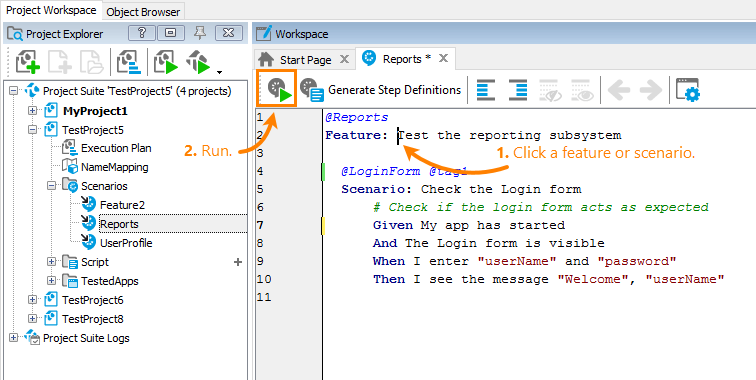The image size is (756, 380).
Task: Expand the TestProject6 node
Action: (32, 300)
